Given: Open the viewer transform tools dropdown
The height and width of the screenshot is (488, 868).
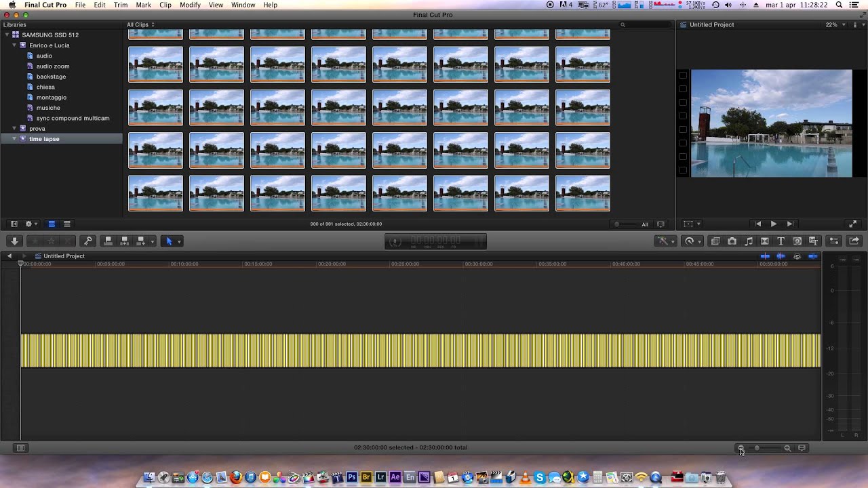Looking at the screenshot, I should pyautogui.click(x=692, y=224).
